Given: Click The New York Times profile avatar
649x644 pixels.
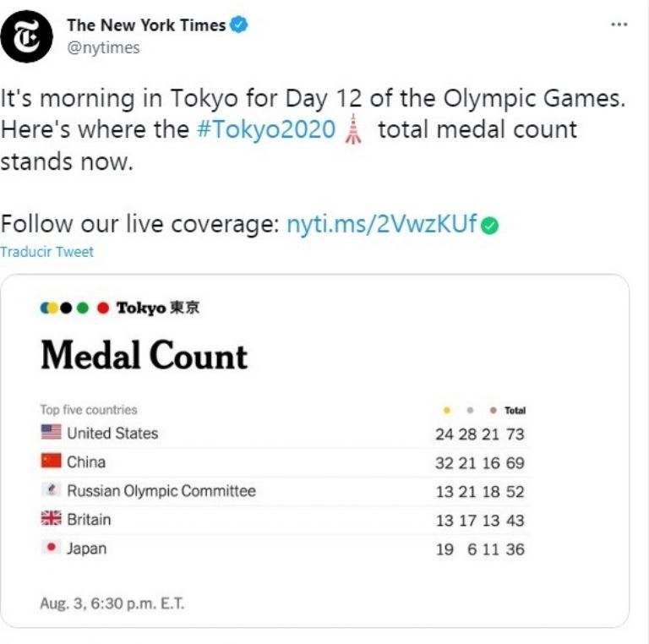Looking at the screenshot, I should 26,36.
